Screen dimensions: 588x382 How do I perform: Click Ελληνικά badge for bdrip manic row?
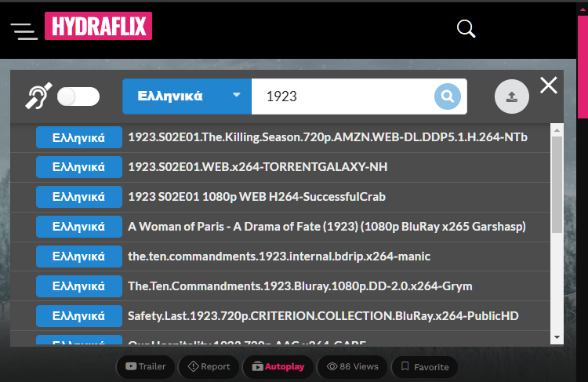click(x=79, y=256)
